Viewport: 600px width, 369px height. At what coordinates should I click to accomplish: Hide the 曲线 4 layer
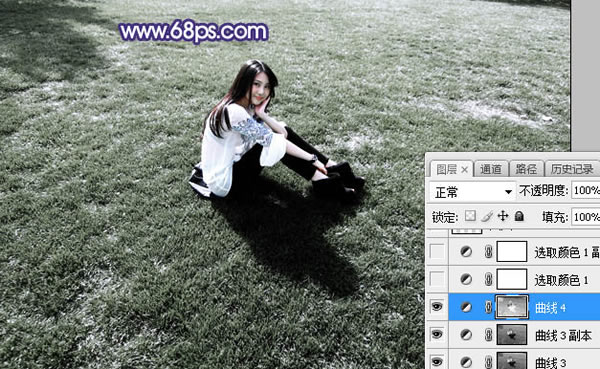[x=437, y=307]
